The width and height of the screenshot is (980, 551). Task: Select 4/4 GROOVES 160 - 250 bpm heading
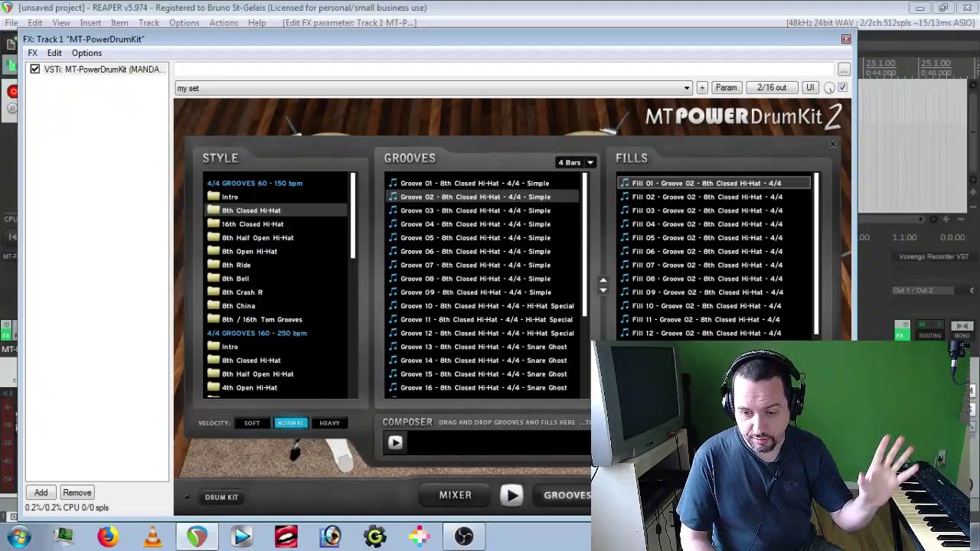[256, 333]
